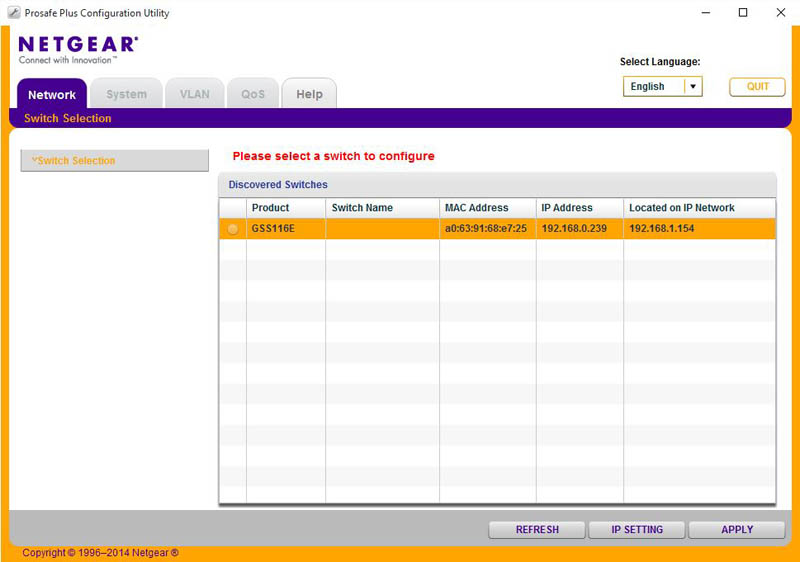Click the Located on IP Network header
Screen dimensions: 800x562
click(x=699, y=208)
